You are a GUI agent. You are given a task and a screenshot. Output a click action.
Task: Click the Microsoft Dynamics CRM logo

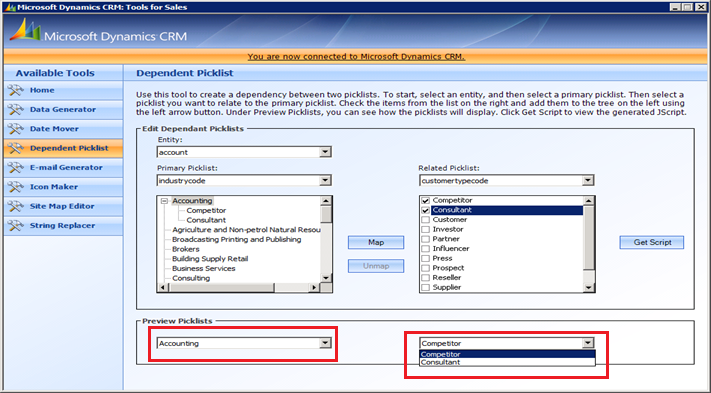tap(98, 31)
